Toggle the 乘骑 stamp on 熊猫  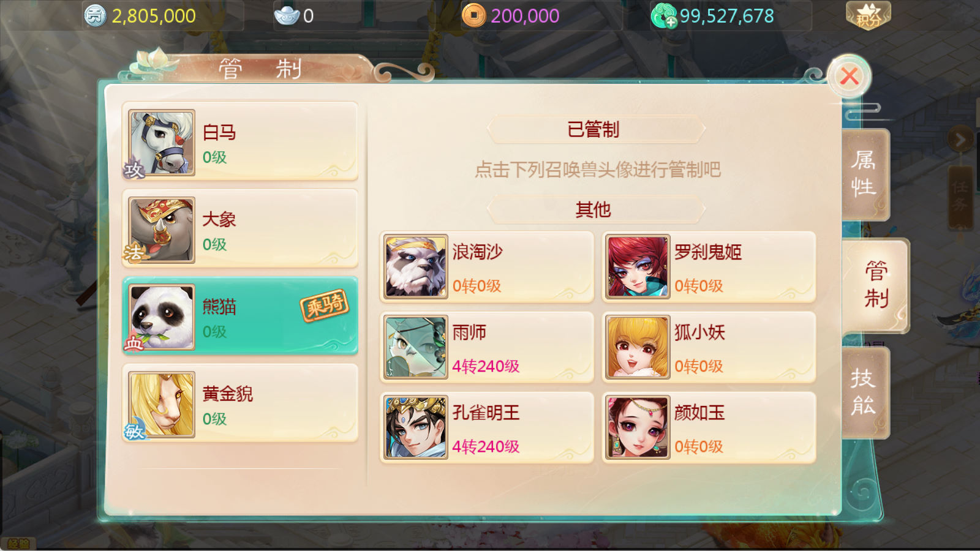coord(325,305)
